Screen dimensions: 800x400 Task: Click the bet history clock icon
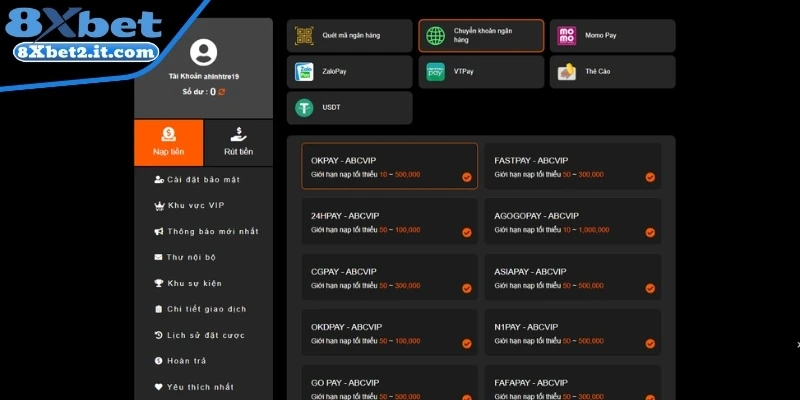tap(158, 335)
